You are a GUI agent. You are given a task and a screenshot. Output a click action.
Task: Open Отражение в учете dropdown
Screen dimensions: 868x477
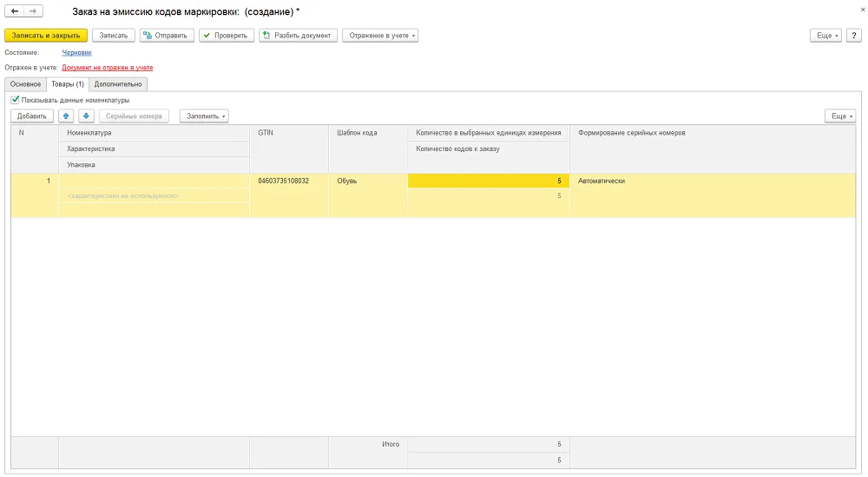(380, 36)
